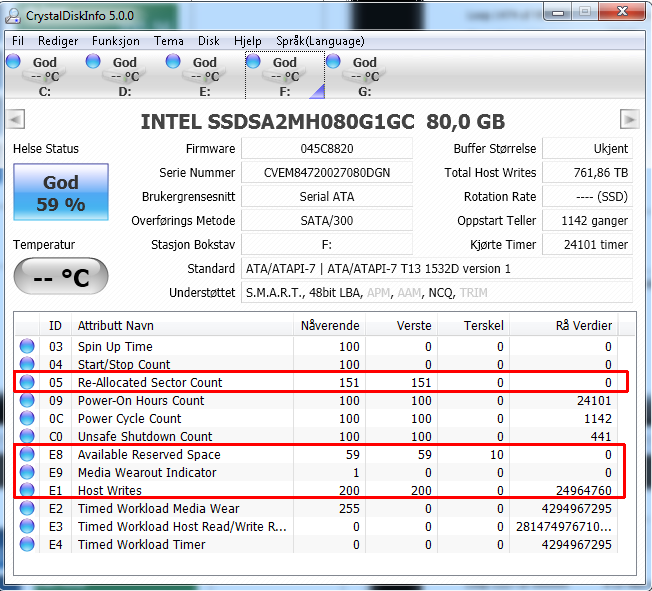Click the Rå Verdier column header
This screenshot has width=652, height=591.
tap(563, 325)
